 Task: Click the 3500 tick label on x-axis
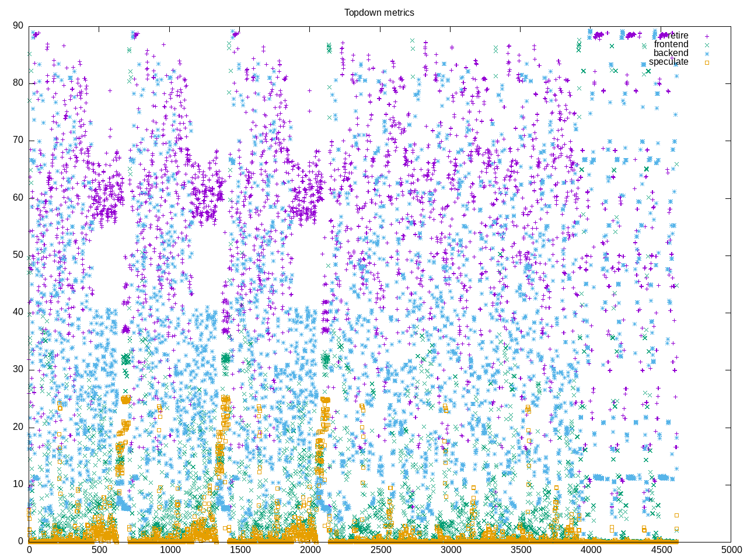521,549
